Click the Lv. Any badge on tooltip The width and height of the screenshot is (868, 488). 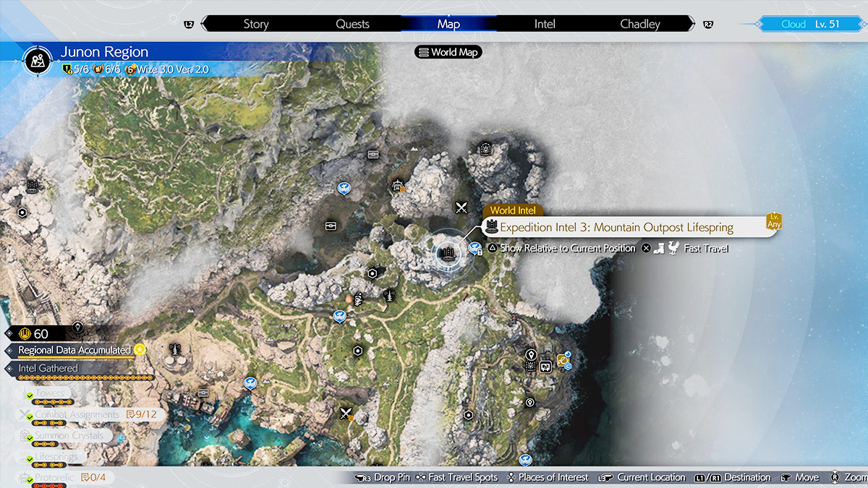pyautogui.click(x=774, y=221)
